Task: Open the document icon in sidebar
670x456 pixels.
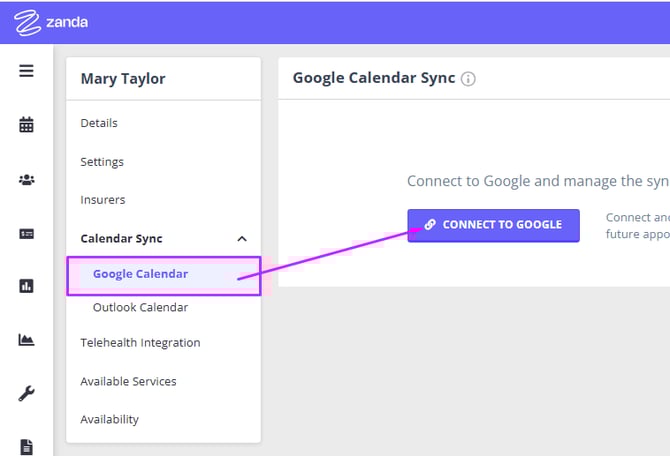Action: pos(26,446)
